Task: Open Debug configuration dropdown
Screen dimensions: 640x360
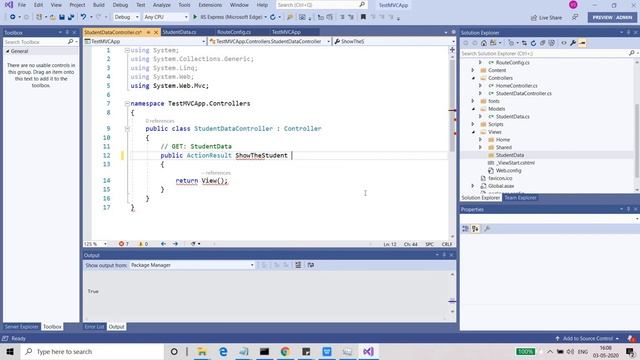Action: pos(127,17)
